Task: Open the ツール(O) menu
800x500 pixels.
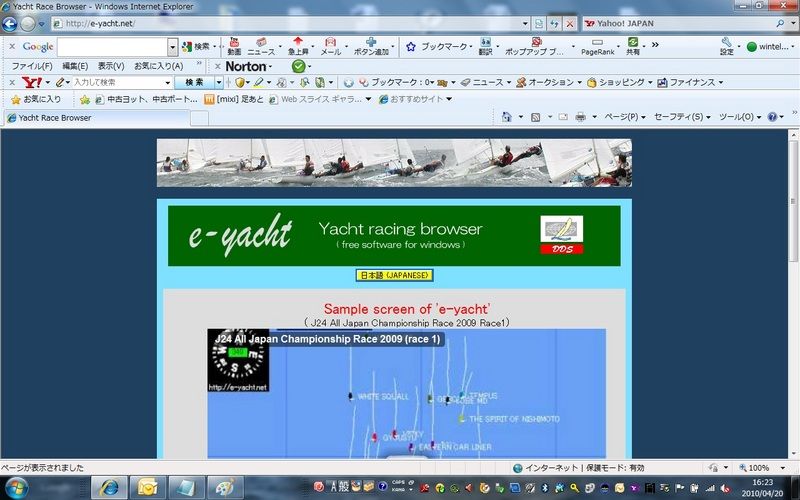Action: click(x=740, y=117)
